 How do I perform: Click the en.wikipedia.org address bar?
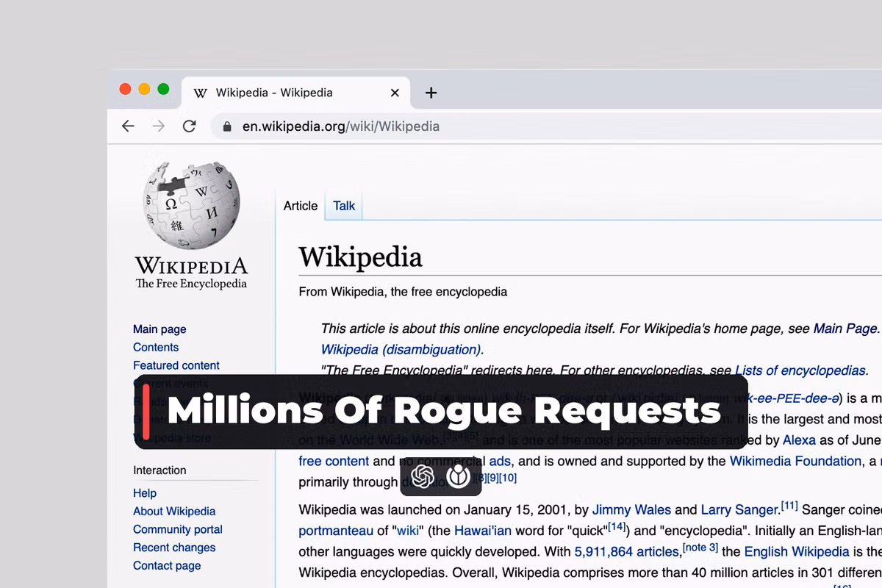(x=545, y=126)
